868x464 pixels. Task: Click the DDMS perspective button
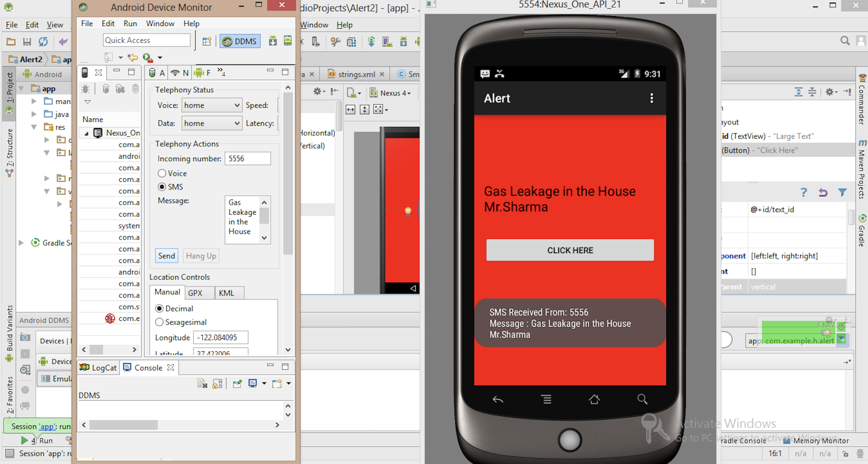(240, 41)
